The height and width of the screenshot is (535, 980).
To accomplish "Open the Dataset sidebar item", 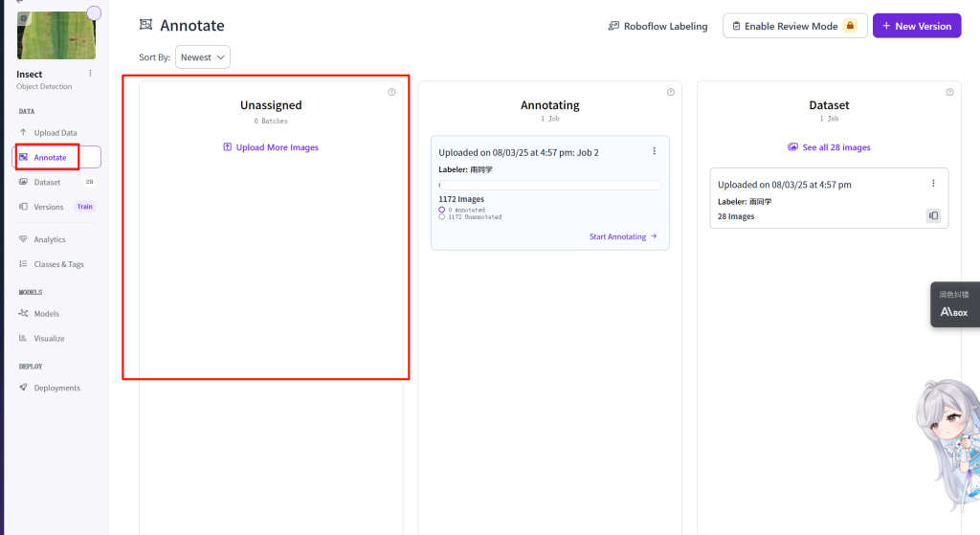I will [47, 182].
